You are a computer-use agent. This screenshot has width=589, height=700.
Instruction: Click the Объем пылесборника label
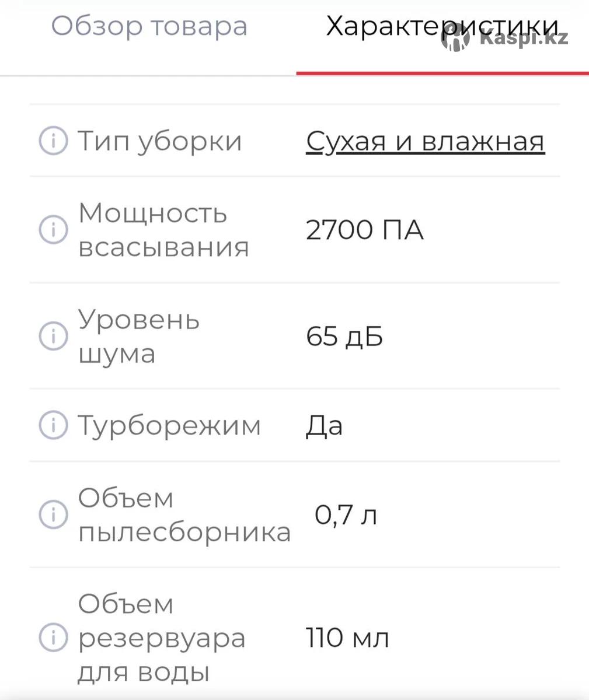(184, 514)
